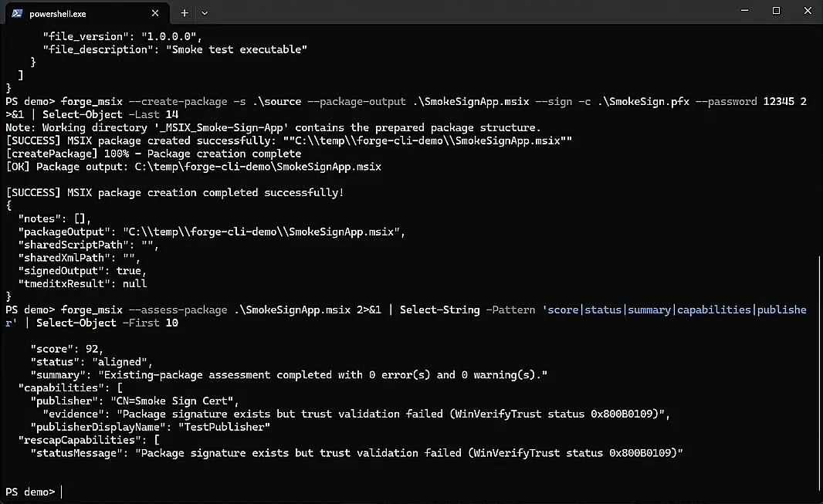Click the "Select-Object -First 10" command text
This screenshot has height=504, width=823.
(x=107, y=323)
